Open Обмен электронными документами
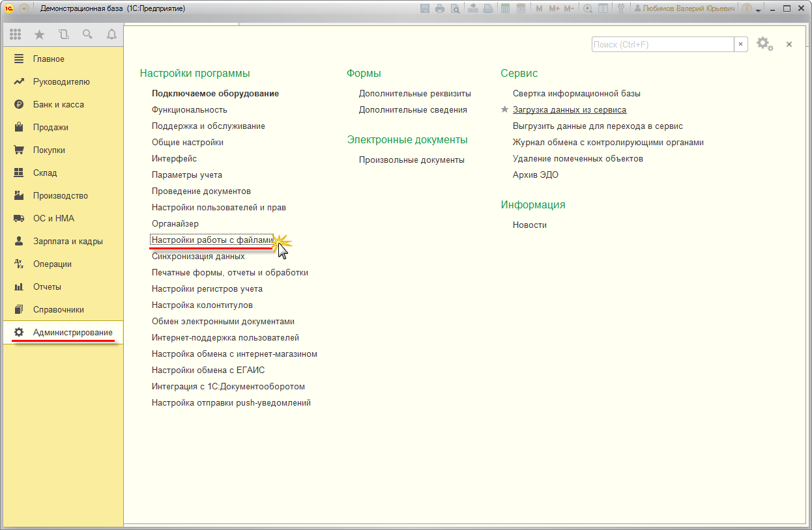Screen dimensions: 812x530 (x=223, y=321)
